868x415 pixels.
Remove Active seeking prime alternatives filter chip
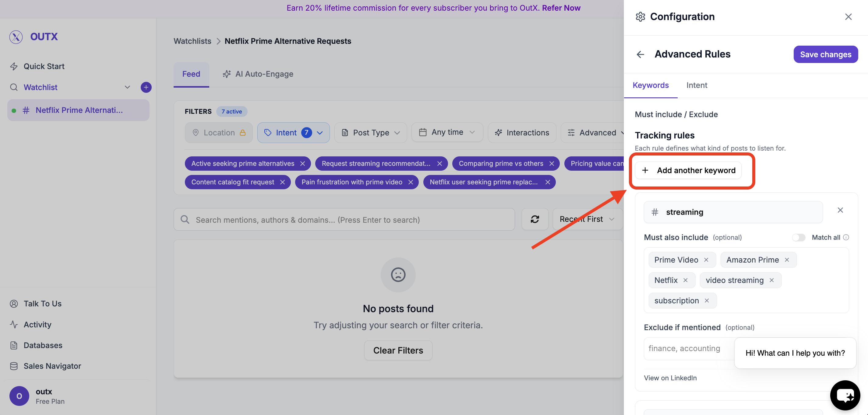[303, 164]
